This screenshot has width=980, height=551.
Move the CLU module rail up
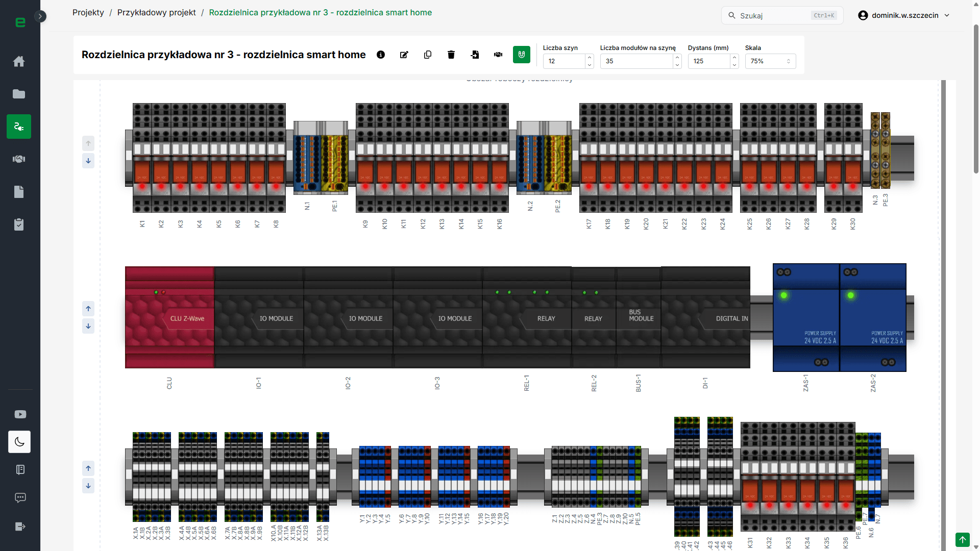(88, 309)
